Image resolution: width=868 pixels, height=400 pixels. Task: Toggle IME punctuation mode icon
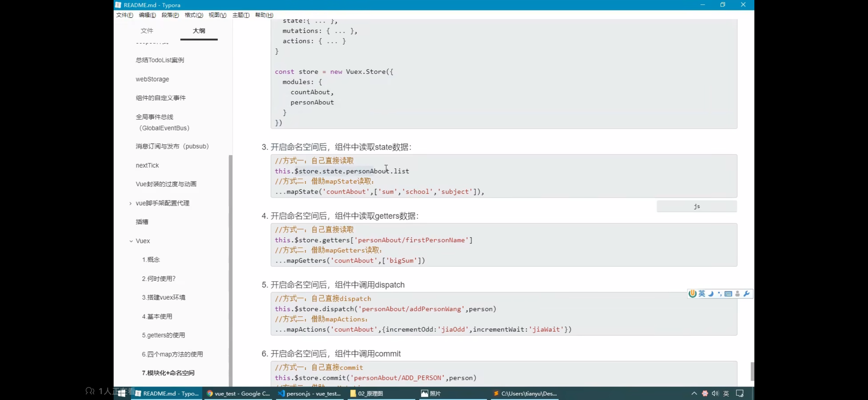(720, 294)
